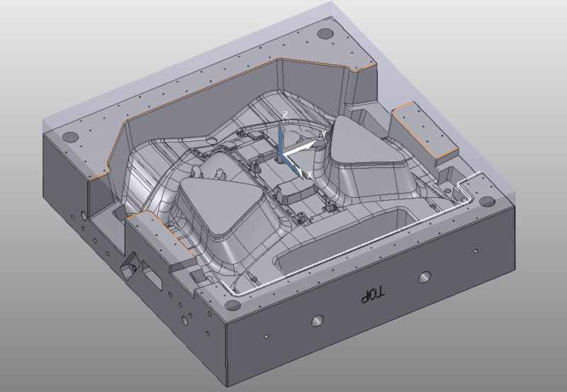This screenshot has width=567, height=392.
Task: Select the large round hole left of TOP text
Action: point(318,320)
